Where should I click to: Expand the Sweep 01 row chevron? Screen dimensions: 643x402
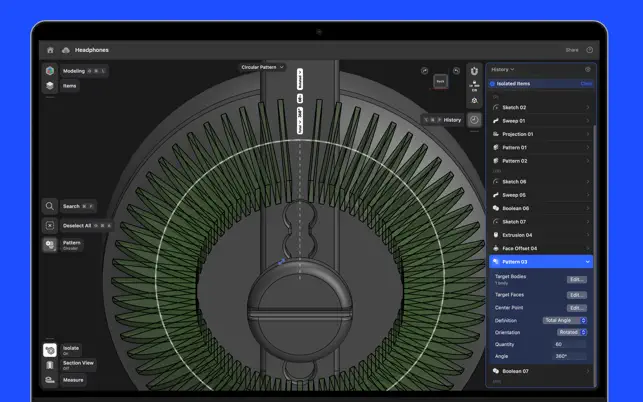(588, 121)
